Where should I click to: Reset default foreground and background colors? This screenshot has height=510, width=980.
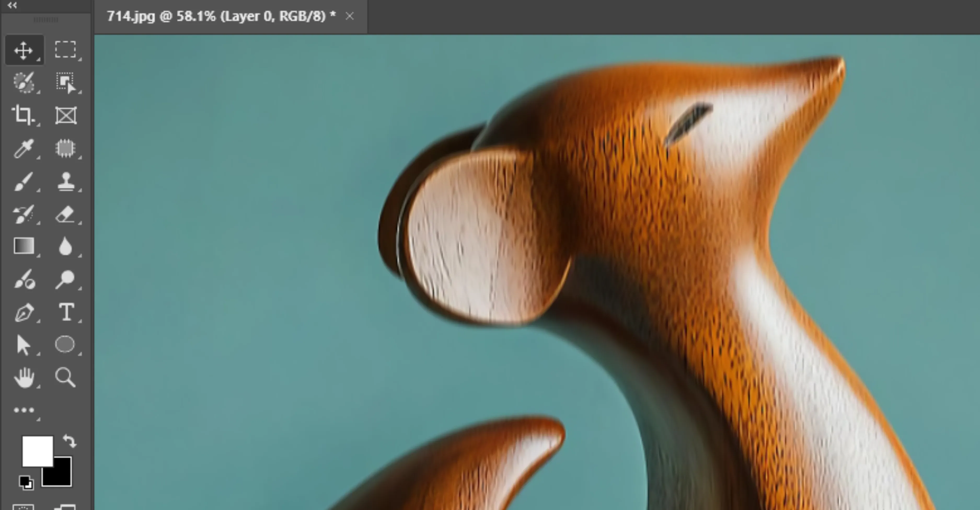tap(26, 483)
